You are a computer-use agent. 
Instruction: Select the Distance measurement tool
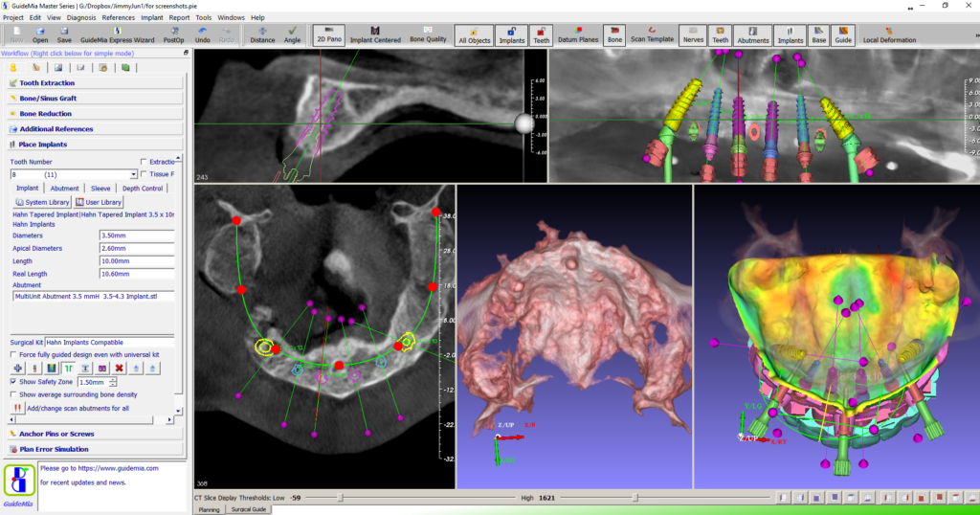click(x=262, y=35)
